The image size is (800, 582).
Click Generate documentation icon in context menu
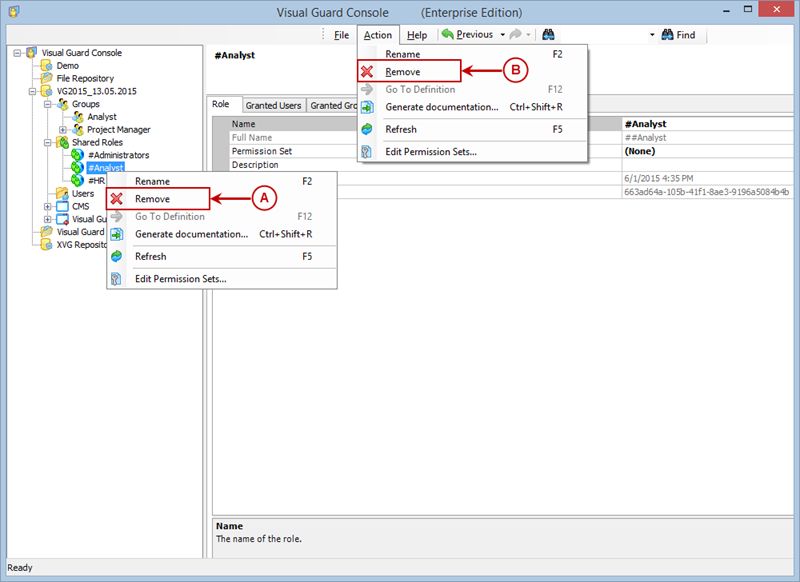[117, 234]
